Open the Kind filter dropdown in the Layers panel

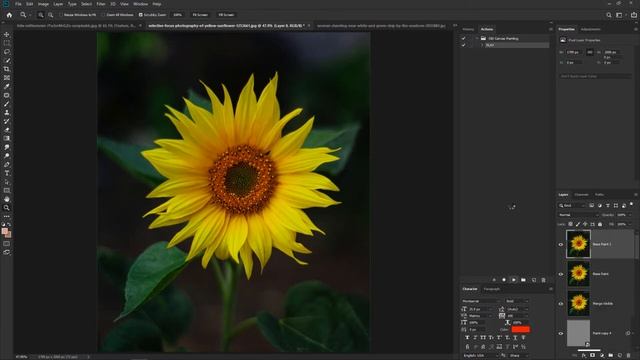572,205
